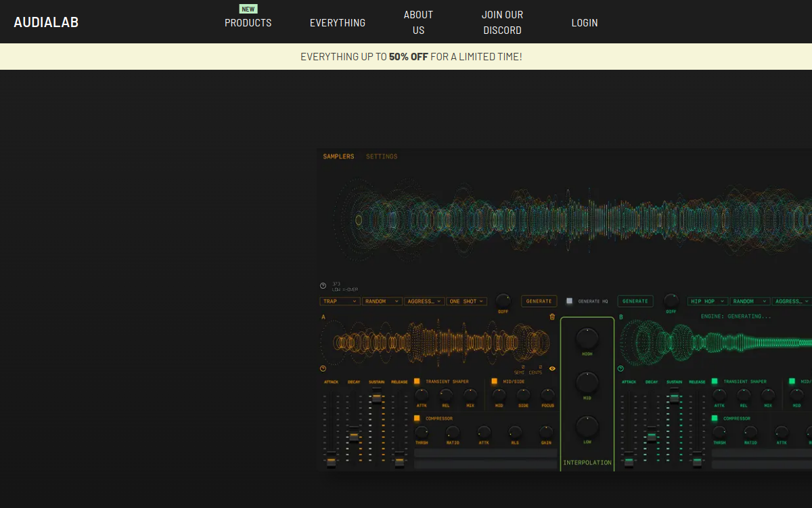
Task: Open the HIP HOP genre dropdown
Action: (708, 301)
